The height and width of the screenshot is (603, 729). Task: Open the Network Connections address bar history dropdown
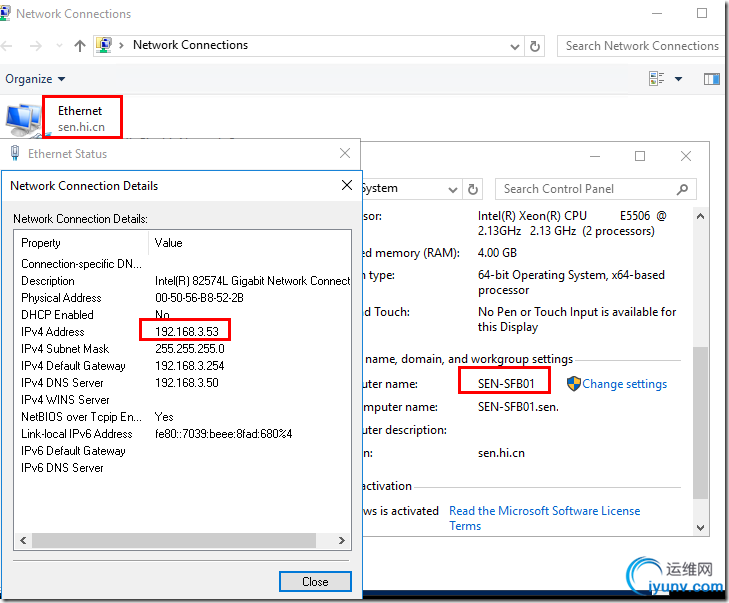click(515, 46)
